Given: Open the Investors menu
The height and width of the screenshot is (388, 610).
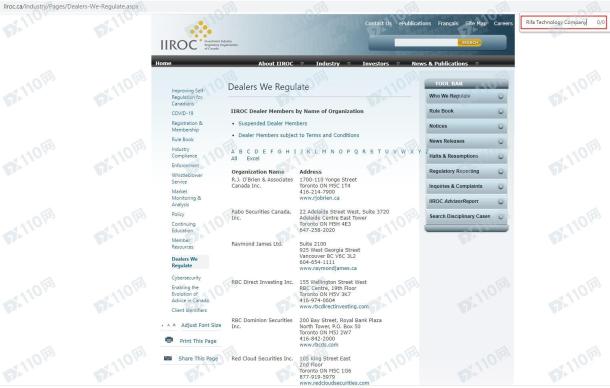Looking at the screenshot, I should [375, 63].
